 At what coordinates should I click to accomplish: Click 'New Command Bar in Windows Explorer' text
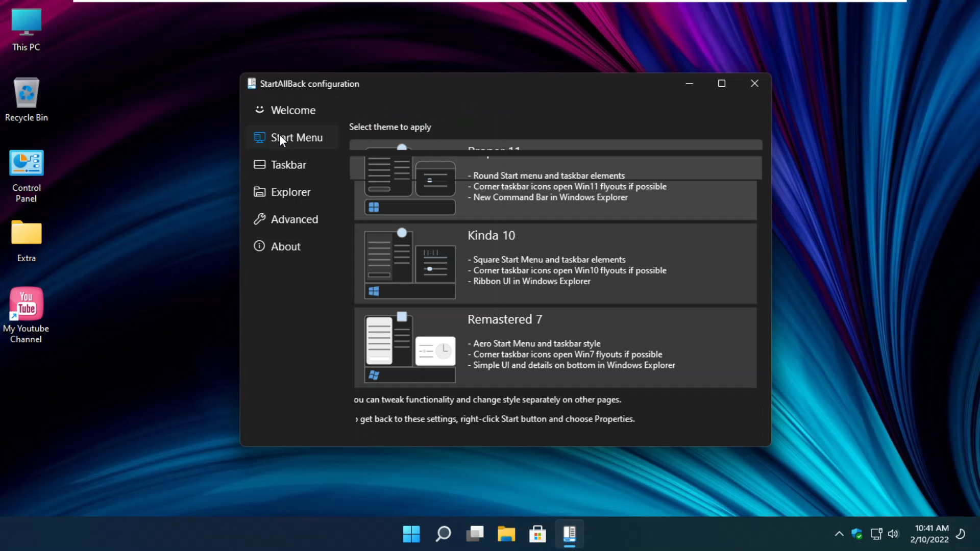click(550, 197)
